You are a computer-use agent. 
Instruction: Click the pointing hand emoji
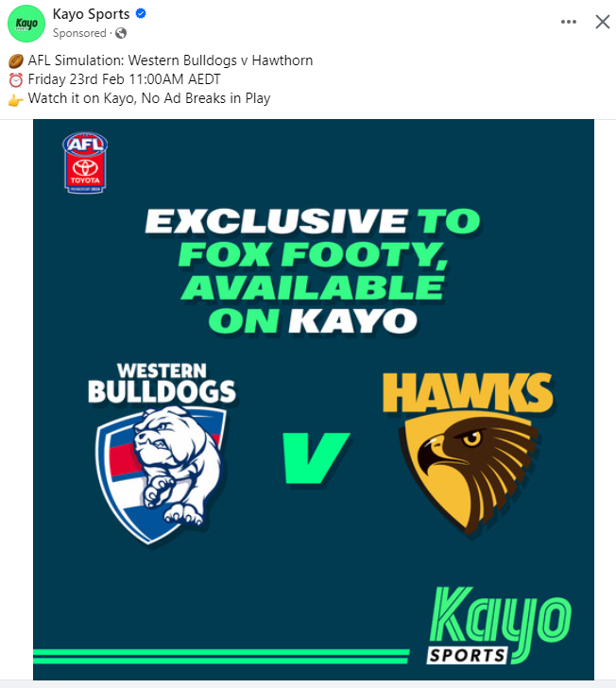(16, 100)
